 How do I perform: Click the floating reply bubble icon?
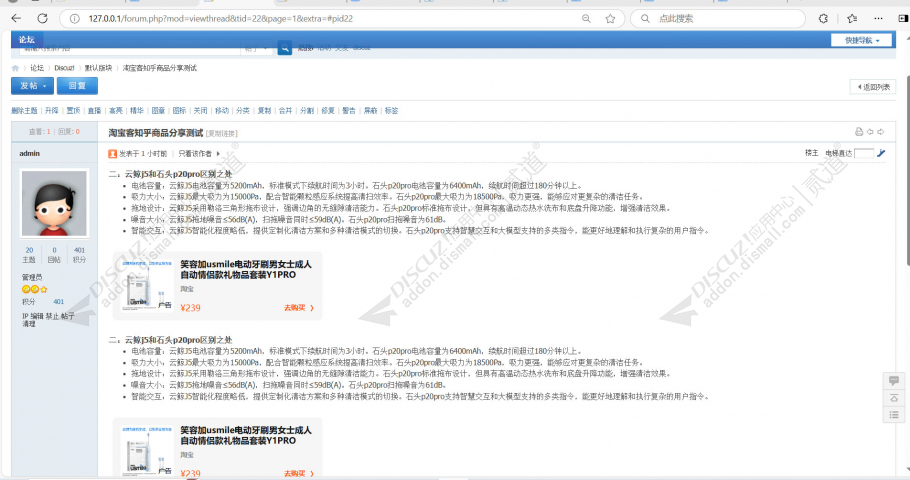[894, 381]
